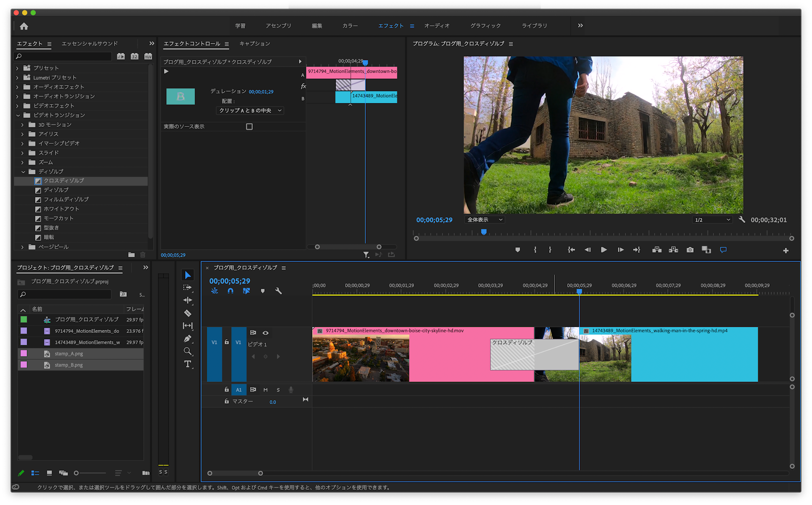
Task: Add a timeline marker
Action: pyautogui.click(x=263, y=291)
